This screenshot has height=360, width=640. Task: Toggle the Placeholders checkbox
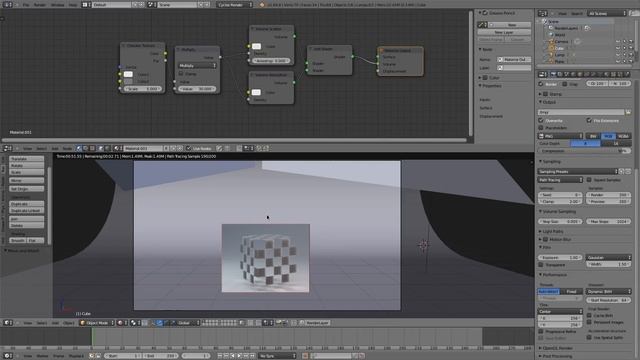541,128
